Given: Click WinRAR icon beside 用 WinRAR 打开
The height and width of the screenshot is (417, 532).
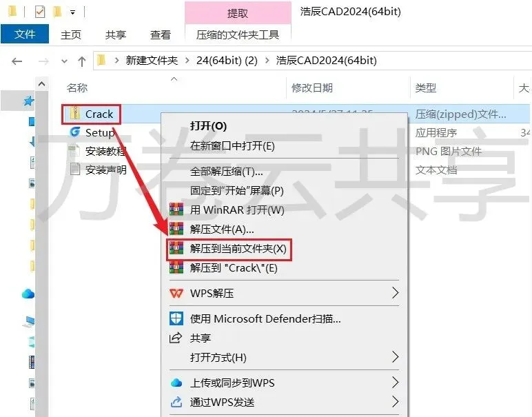Looking at the screenshot, I should click(176, 210).
